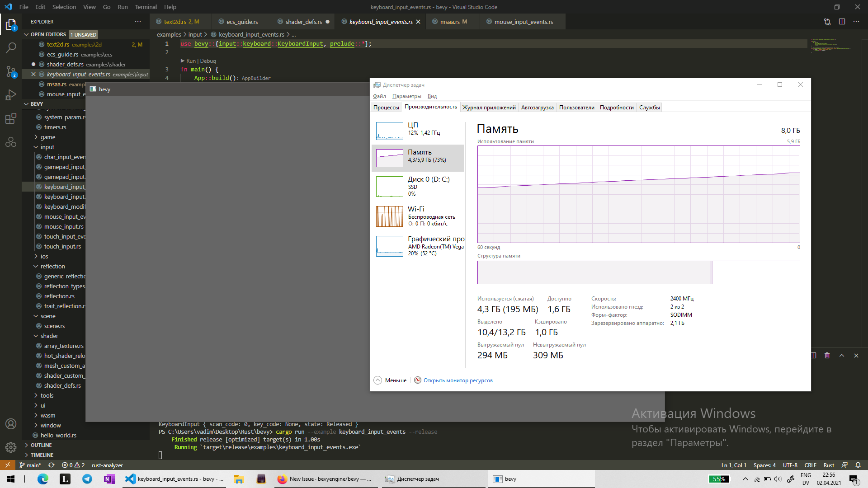Click Меньше to collapse Task Manager details
The width and height of the screenshot is (868, 488).
pos(391,380)
